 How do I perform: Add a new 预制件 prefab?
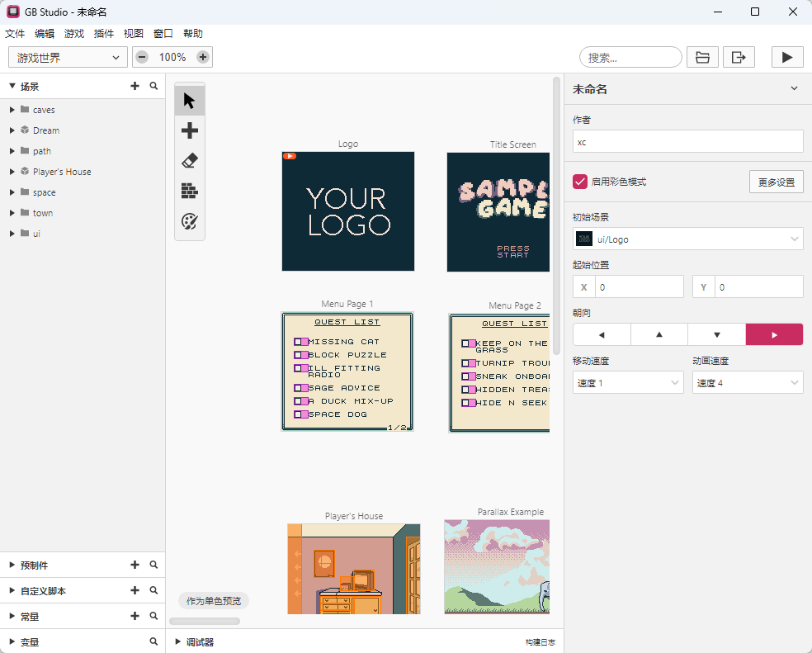[x=135, y=565]
